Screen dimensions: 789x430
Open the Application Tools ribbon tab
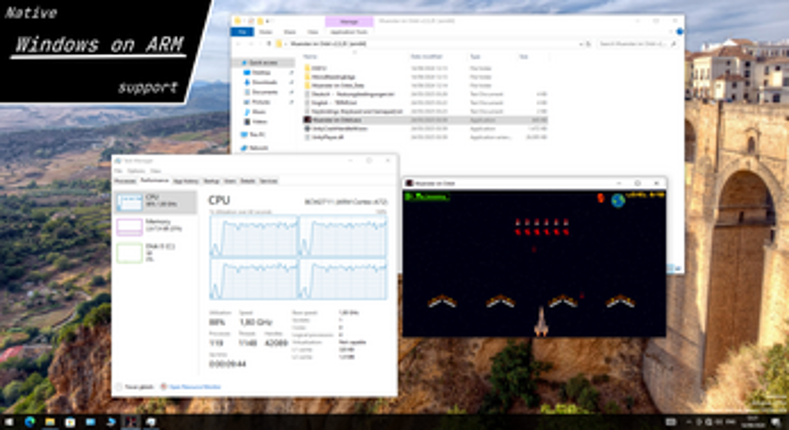point(349,32)
